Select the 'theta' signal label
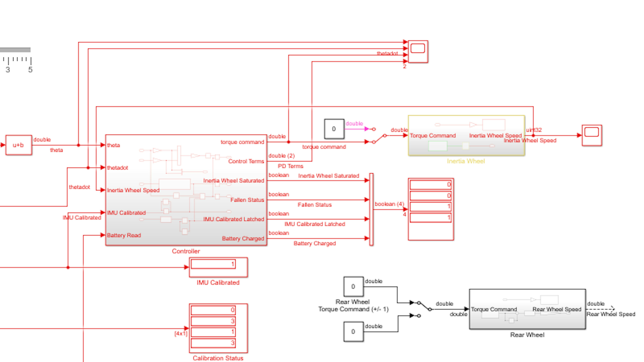The width and height of the screenshot is (644, 362). [x=56, y=150]
